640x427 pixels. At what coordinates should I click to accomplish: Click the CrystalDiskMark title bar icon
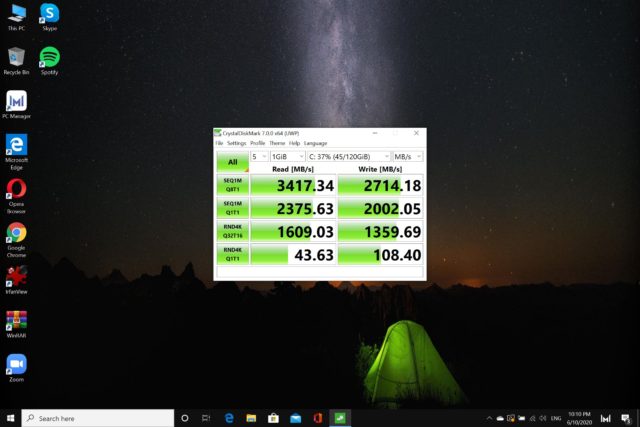(218, 133)
